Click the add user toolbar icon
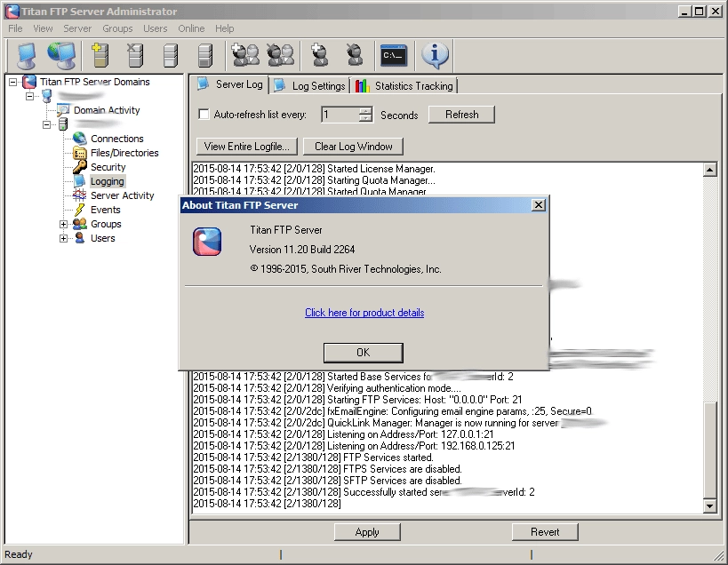Image resolution: width=728 pixels, height=565 pixels. click(x=319, y=55)
